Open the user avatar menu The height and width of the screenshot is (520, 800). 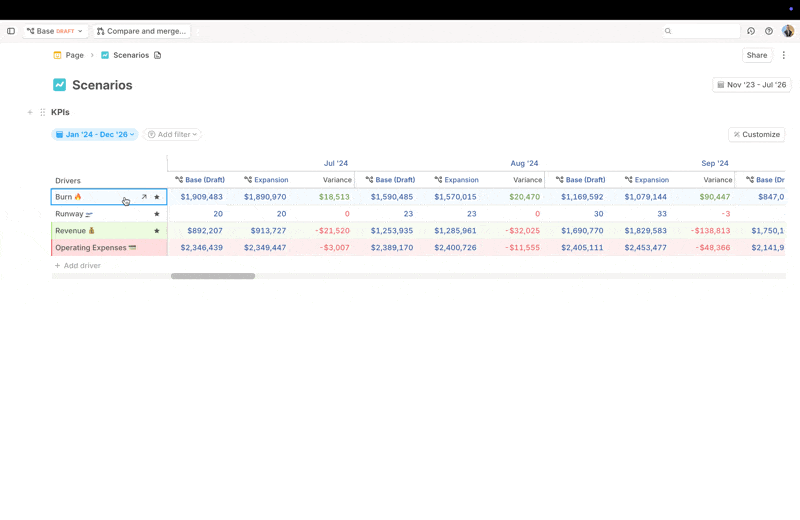[788, 31]
